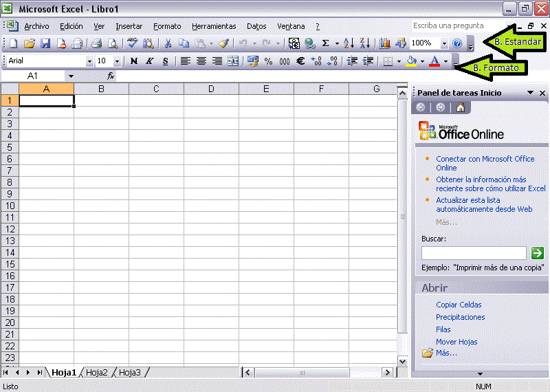The width and height of the screenshot is (550, 392).
Task: Open the Chart Wizard icon
Action: (385, 43)
